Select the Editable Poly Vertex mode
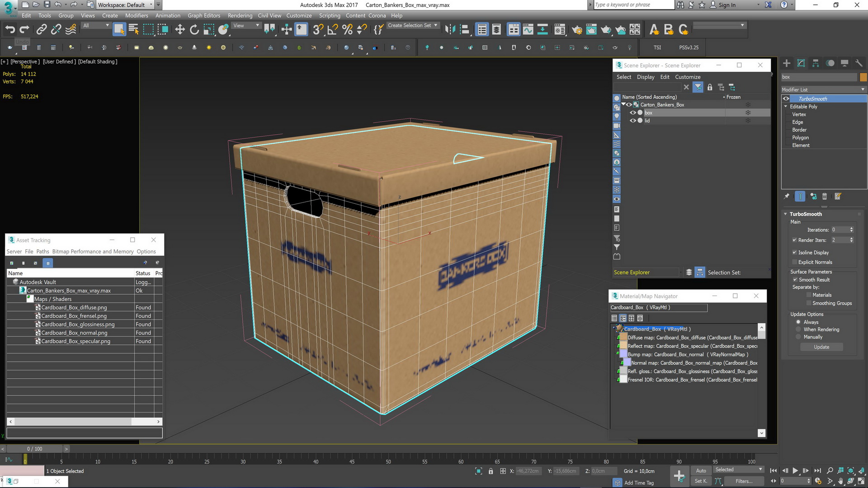868x488 pixels. pos(799,114)
